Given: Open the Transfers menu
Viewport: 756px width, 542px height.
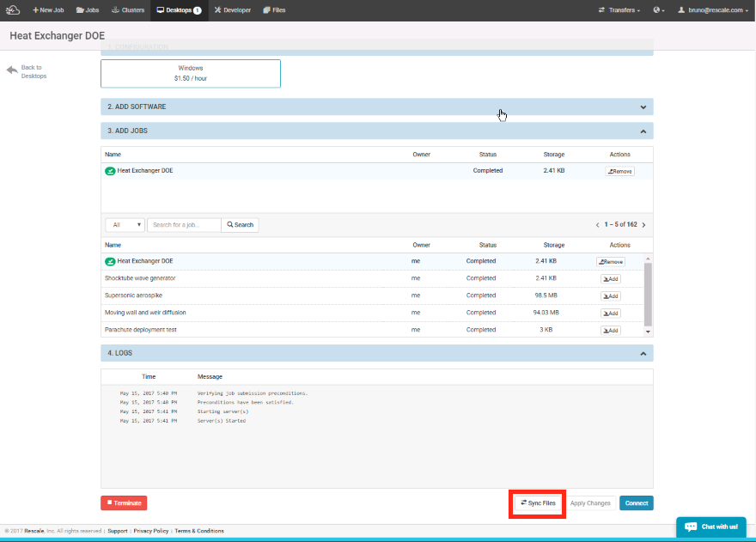Looking at the screenshot, I should [619, 10].
